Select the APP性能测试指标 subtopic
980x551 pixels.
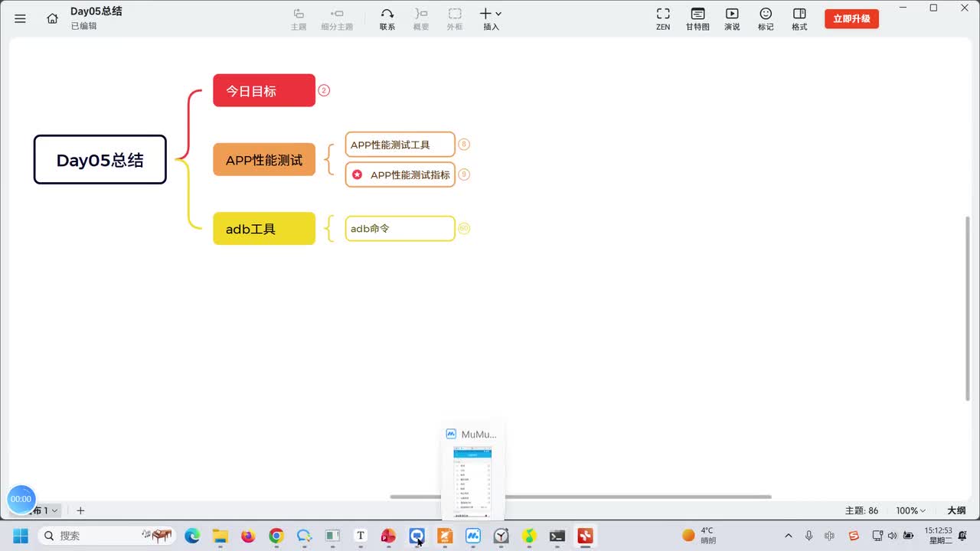(400, 174)
